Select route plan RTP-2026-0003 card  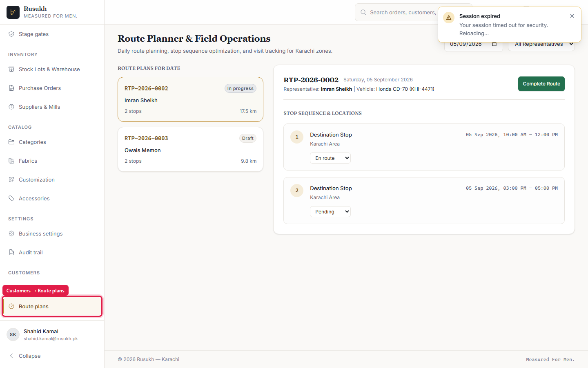(190, 149)
